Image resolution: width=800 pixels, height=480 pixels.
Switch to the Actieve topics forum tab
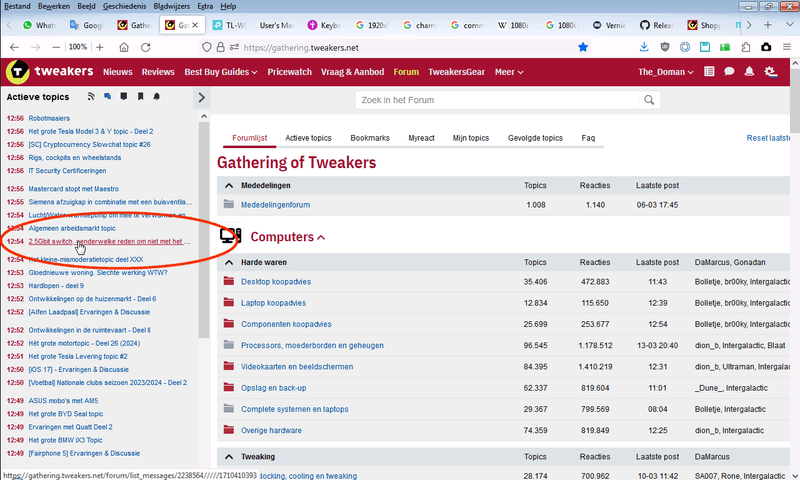click(x=308, y=138)
